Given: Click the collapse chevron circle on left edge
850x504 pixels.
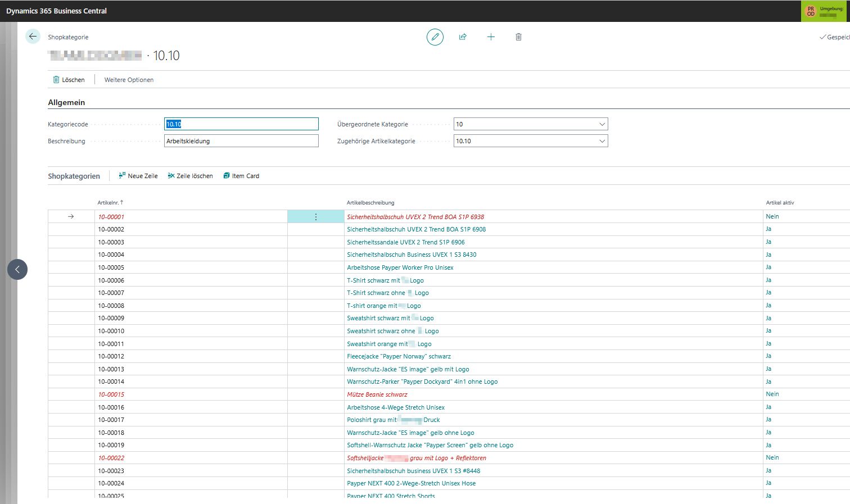Looking at the screenshot, I should (x=17, y=270).
